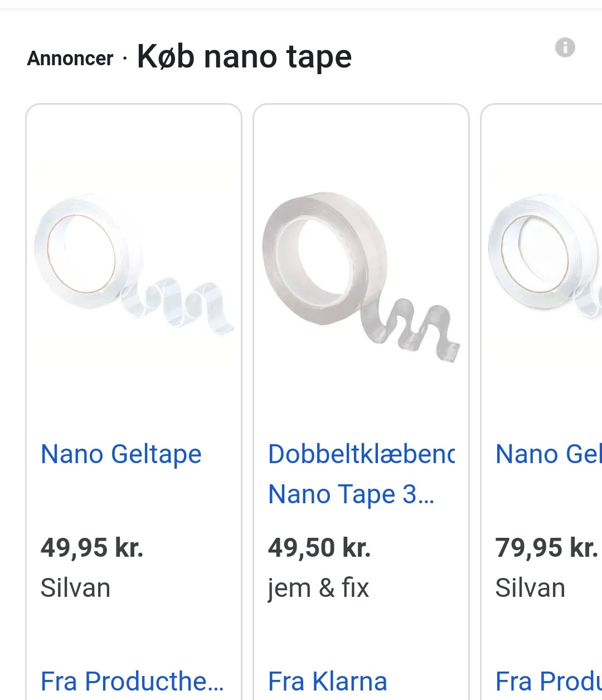Click the ad info icon
The height and width of the screenshot is (700, 602).
click(x=565, y=47)
